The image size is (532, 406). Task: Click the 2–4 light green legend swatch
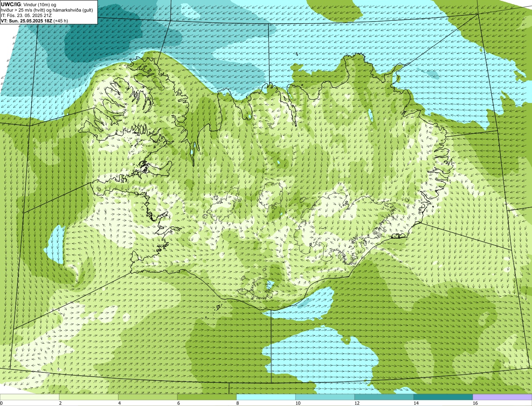[x=89, y=397]
